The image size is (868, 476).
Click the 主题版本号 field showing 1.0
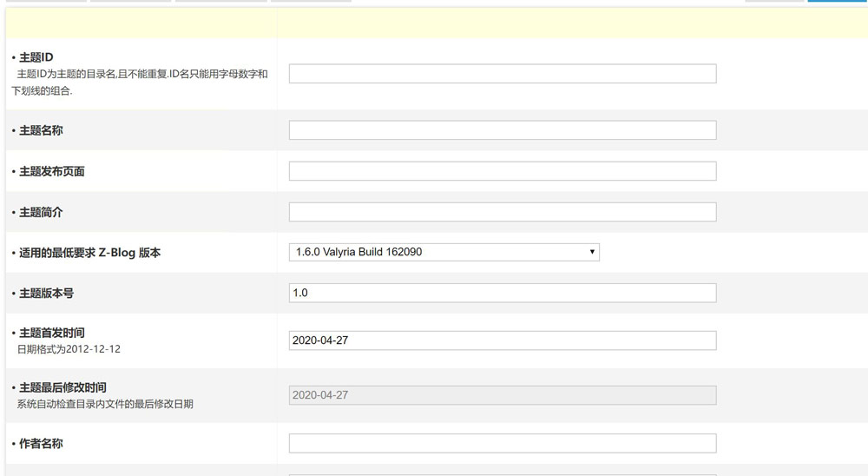click(502, 293)
